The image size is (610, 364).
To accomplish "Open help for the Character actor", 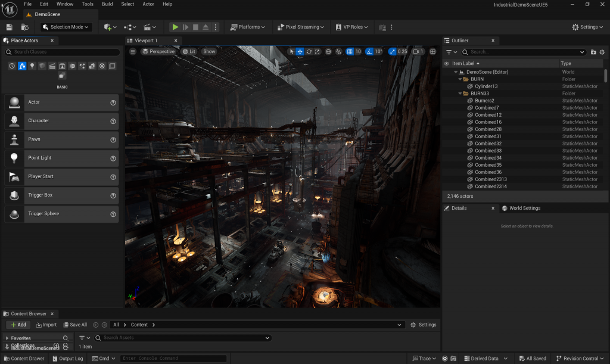I will point(113,122).
